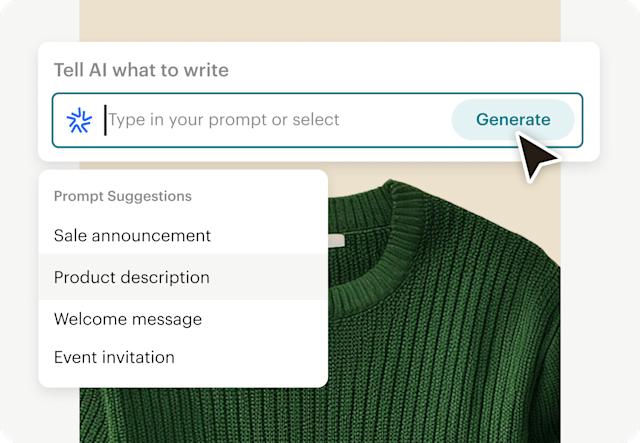Click the text cursor in prompt field
This screenshot has width=640, height=443.
pos(105,120)
